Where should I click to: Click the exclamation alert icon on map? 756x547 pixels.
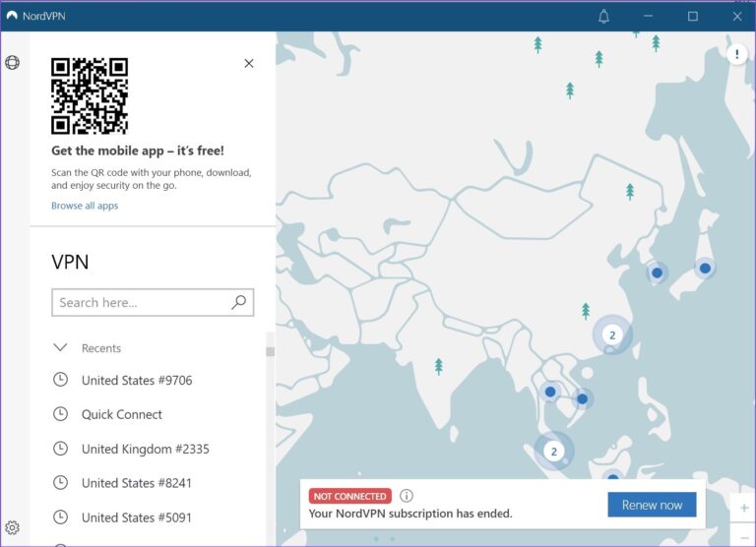pos(736,55)
